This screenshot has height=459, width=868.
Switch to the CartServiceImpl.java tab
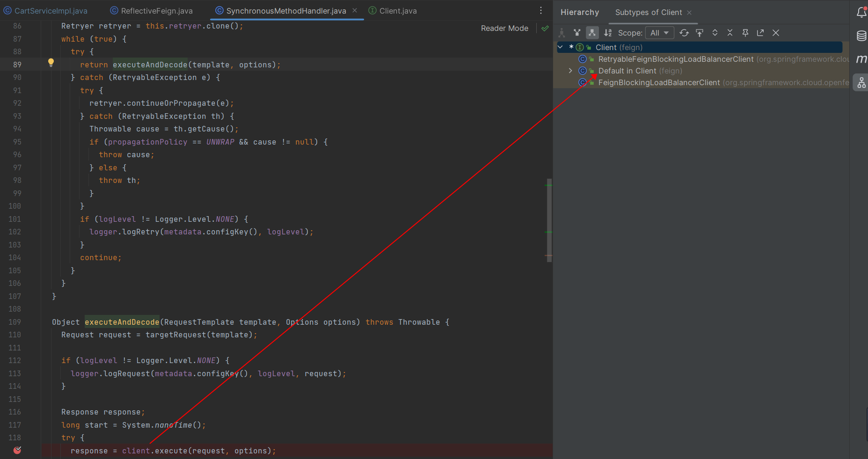click(51, 11)
